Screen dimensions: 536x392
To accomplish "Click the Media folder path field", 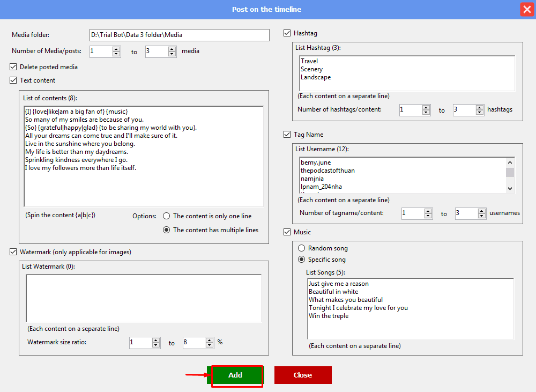I will (x=179, y=35).
